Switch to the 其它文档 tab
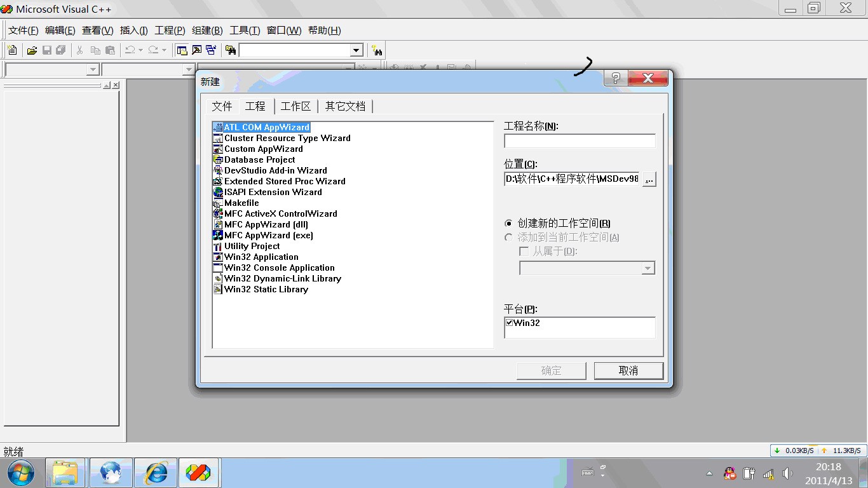The width and height of the screenshot is (868, 488). (x=346, y=106)
